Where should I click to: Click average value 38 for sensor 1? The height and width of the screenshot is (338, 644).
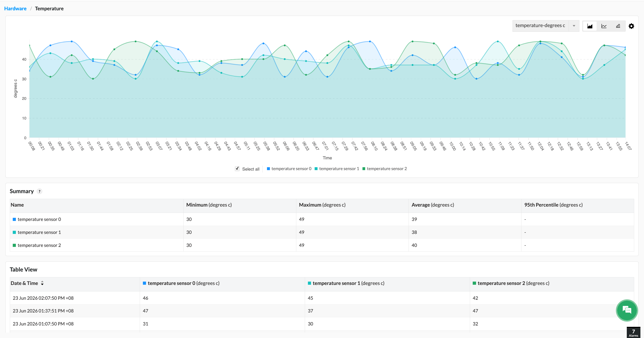pos(414,232)
